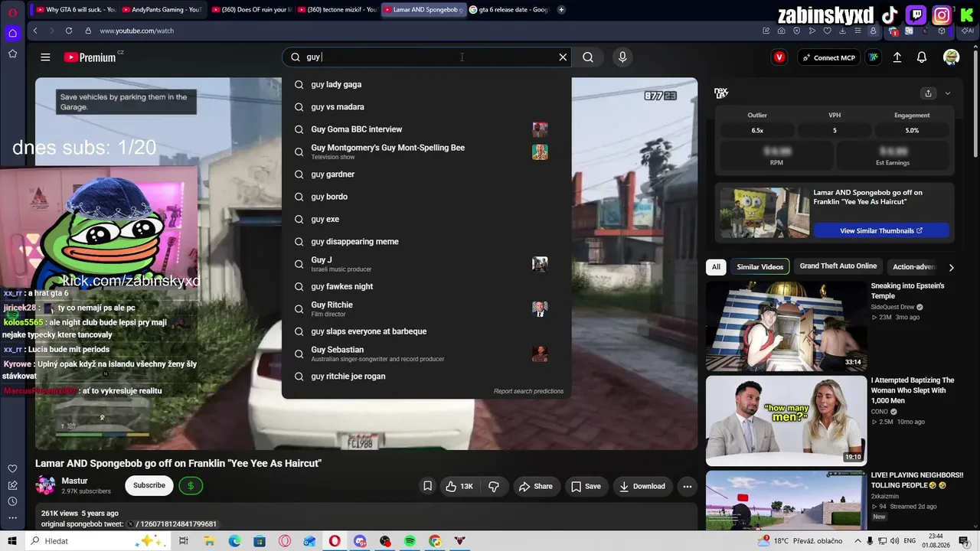Click the green dollar sign button
980x551 pixels.
coord(191,485)
